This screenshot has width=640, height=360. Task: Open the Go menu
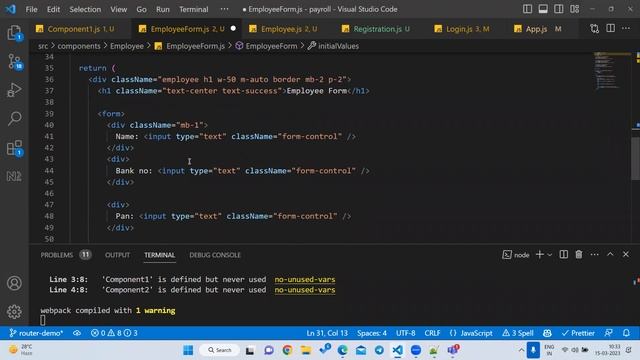(x=141, y=9)
